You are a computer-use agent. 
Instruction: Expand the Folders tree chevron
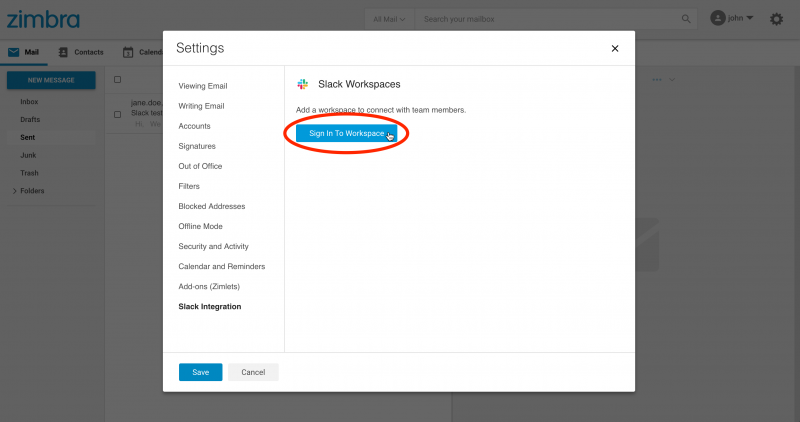pyautogui.click(x=14, y=191)
